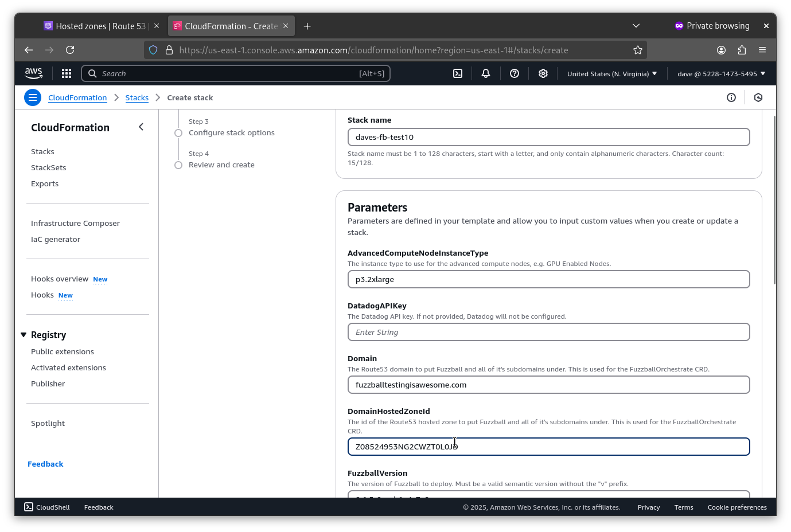Click the AdvancedComputeNodeInstanceType field

(548, 279)
